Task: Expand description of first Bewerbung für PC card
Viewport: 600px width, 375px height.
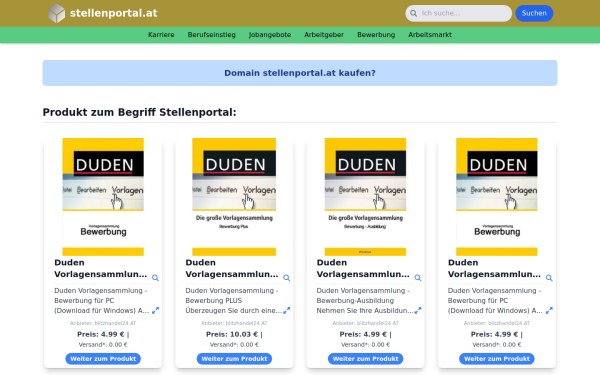Action: (155, 311)
